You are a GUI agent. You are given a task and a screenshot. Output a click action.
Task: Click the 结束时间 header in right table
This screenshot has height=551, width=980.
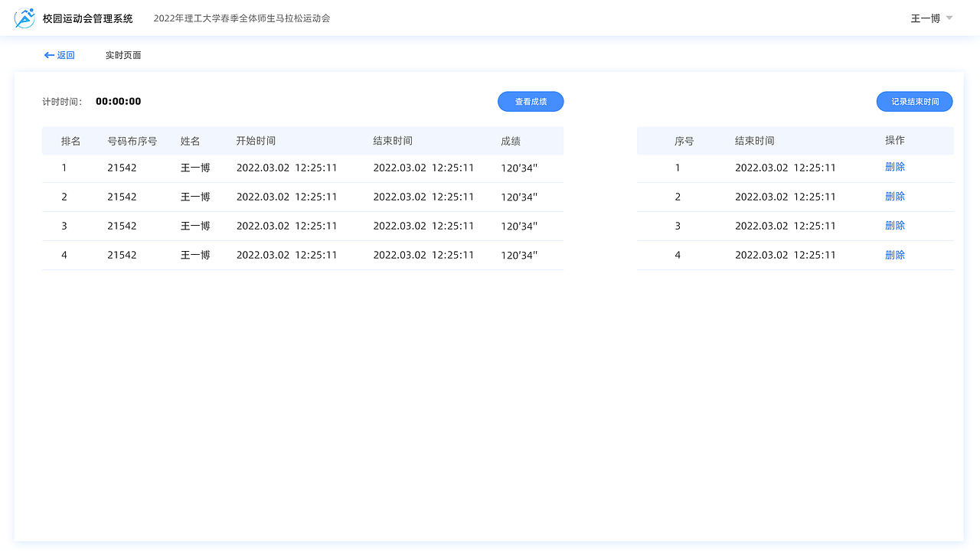coord(755,140)
